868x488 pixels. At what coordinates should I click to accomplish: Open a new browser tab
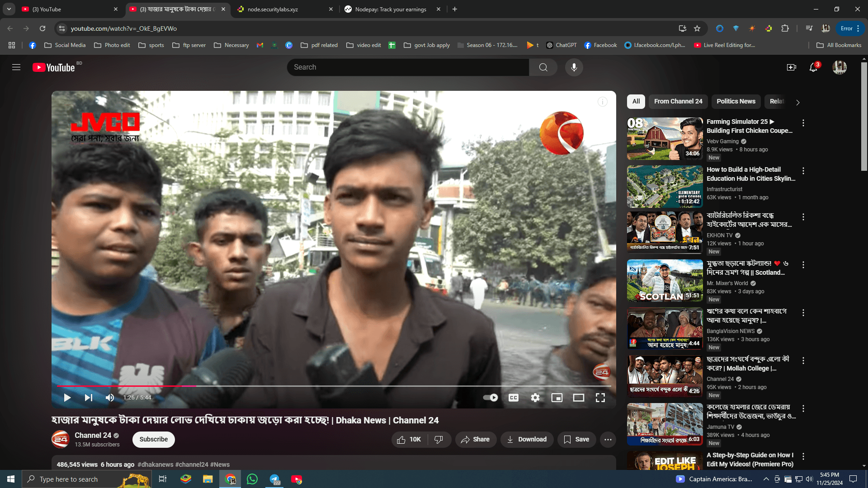click(x=455, y=9)
